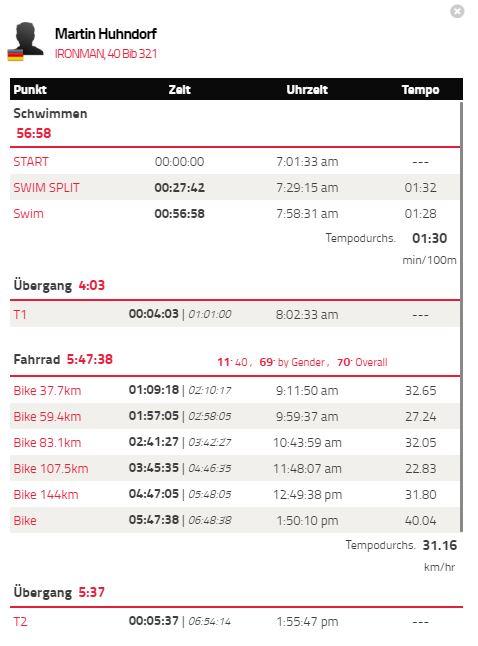Image resolution: width=478 pixels, height=646 pixels.
Task: Open the Bike 107.5km checkpoint
Action: point(51,468)
